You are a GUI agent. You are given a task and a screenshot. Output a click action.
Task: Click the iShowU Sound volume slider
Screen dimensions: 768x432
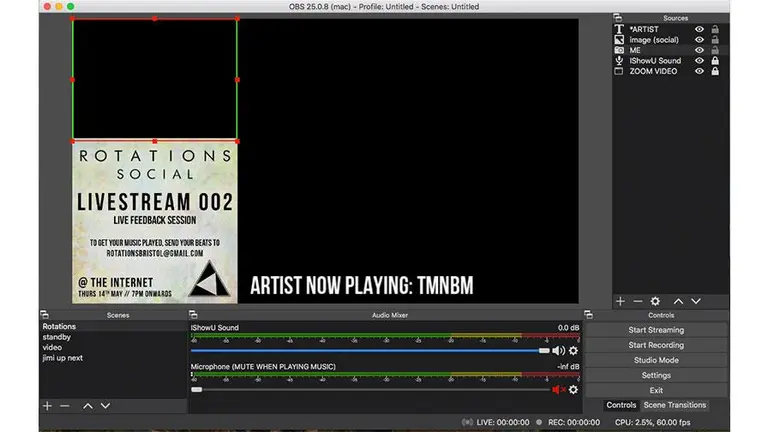coord(370,351)
